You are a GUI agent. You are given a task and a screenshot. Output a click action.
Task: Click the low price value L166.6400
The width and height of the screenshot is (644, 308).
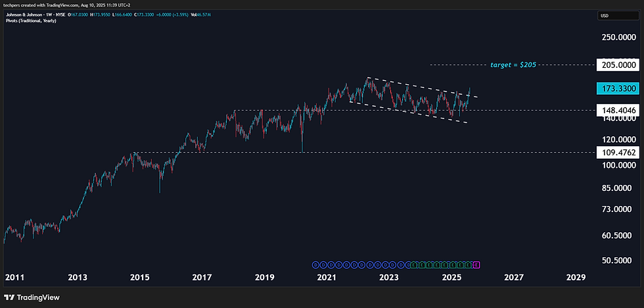(122, 14)
